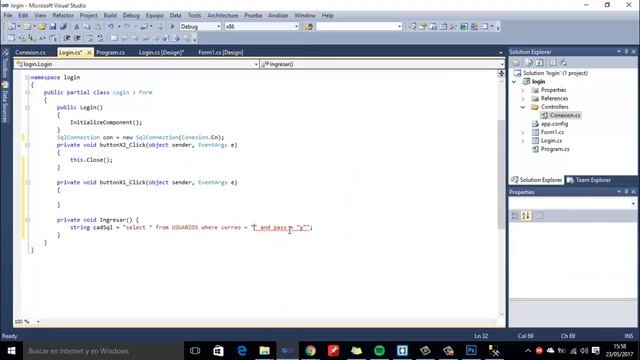Screen dimensions: 640x360
Task: Open the Refactor menu
Action: pos(63,16)
